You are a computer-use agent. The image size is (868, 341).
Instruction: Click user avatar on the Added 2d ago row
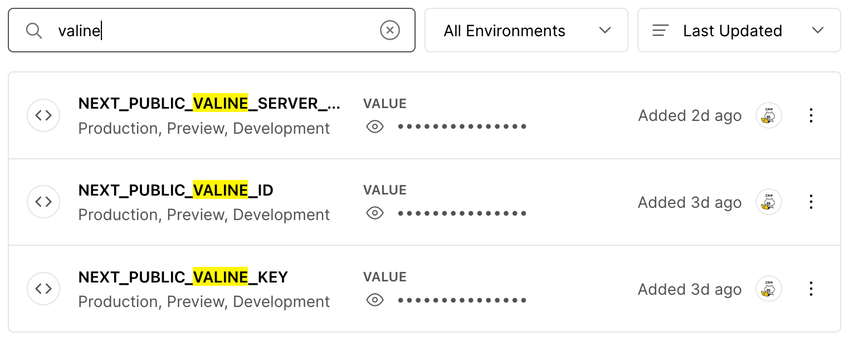coord(769,115)
